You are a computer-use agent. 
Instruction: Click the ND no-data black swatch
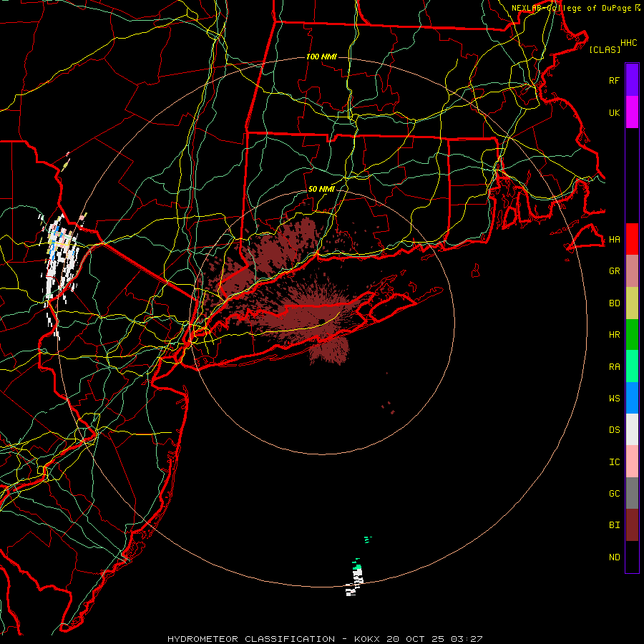click(x=632, y=557)
